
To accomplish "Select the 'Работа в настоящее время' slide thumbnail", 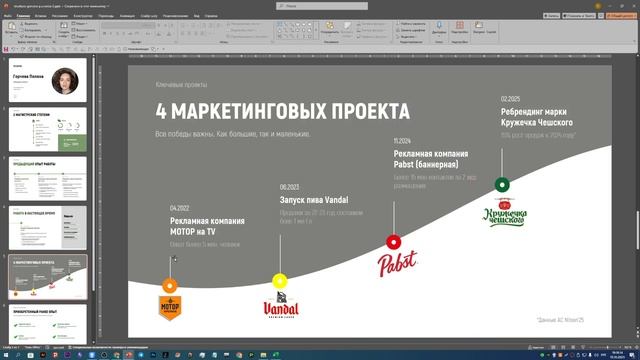I will [48, 228].
